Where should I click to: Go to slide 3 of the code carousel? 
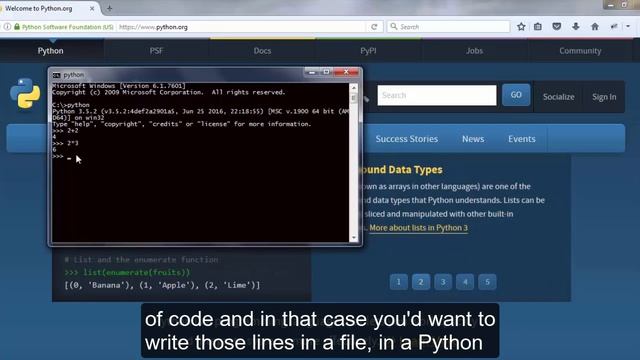click(x=443, y=282)
